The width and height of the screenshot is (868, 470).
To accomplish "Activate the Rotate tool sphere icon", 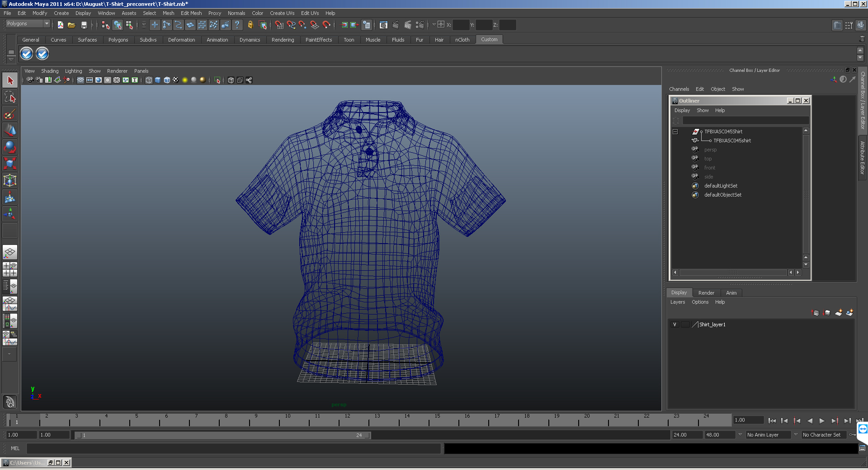I will click(x=10, y=147).
